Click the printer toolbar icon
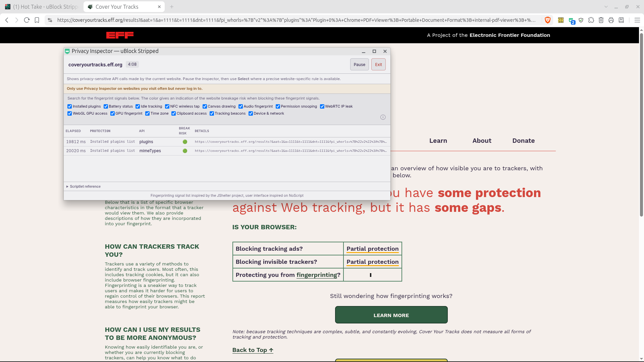This screenshot has height=362, width=644. coord(611,20)
